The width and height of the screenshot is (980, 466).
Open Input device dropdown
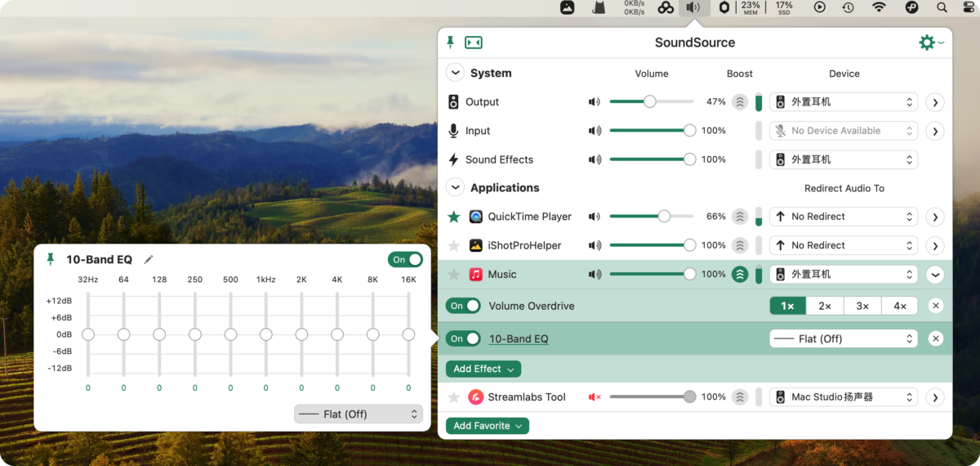[x=844, y=131]
